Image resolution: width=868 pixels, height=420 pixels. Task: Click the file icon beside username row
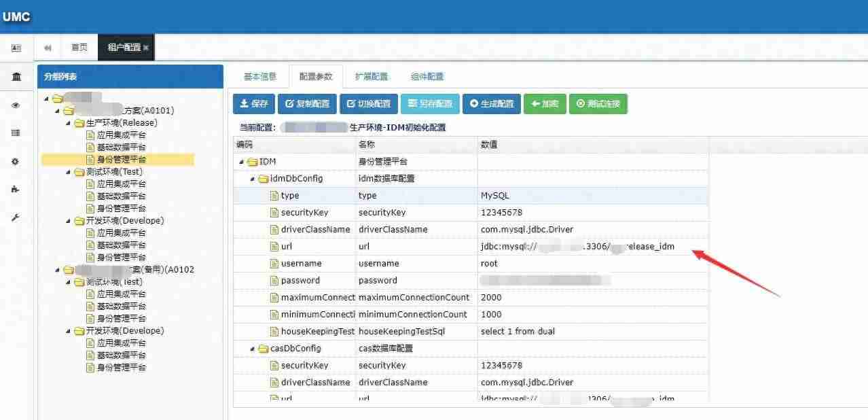pyautogui.click(x=274, y=264)
